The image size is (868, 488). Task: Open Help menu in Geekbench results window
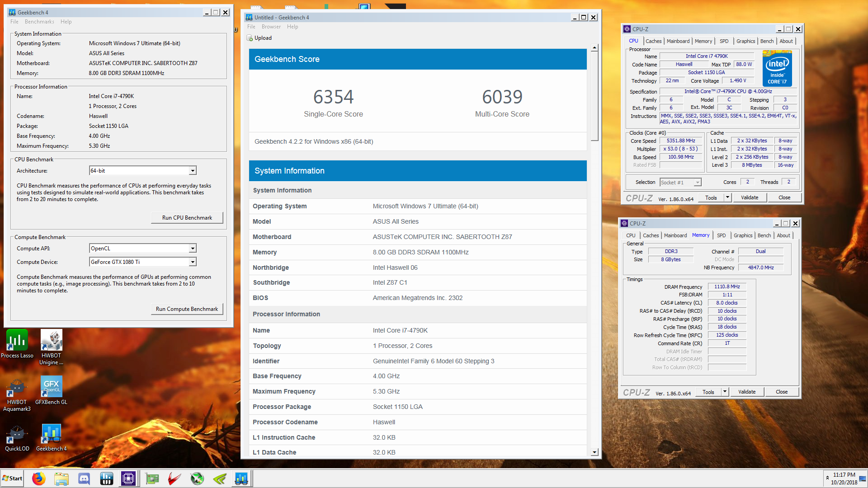pos(292,27)
